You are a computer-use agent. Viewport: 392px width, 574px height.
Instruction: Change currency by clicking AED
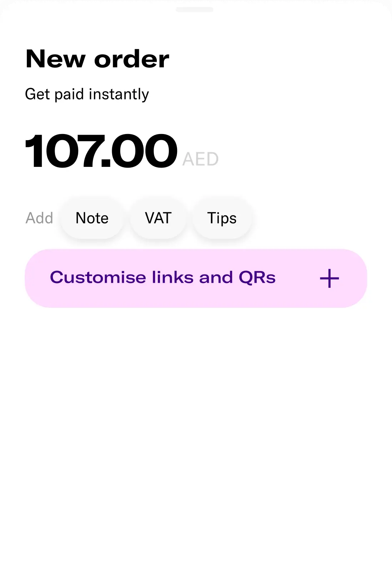tap(200, 159)
